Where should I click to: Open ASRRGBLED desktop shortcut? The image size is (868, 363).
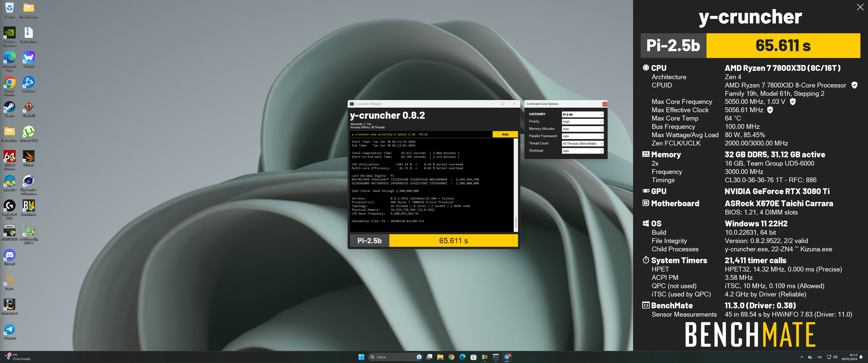point(9,232)
